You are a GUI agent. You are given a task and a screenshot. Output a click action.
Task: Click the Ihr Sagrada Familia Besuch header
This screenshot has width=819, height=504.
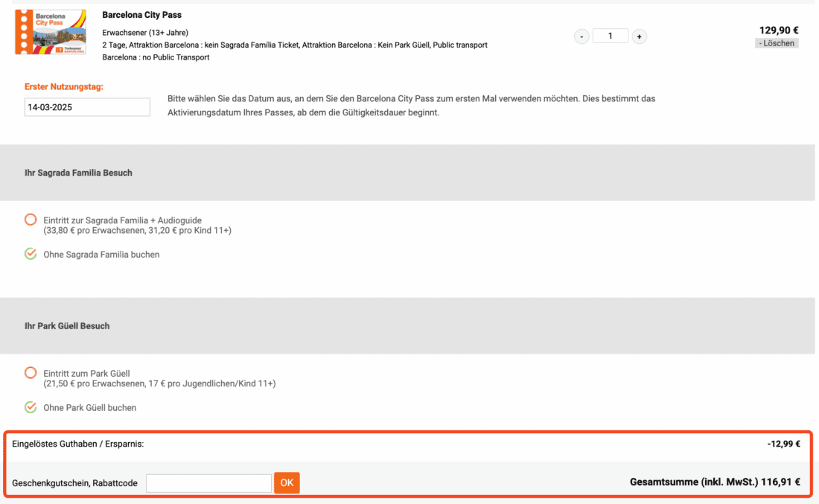(78, 173)
